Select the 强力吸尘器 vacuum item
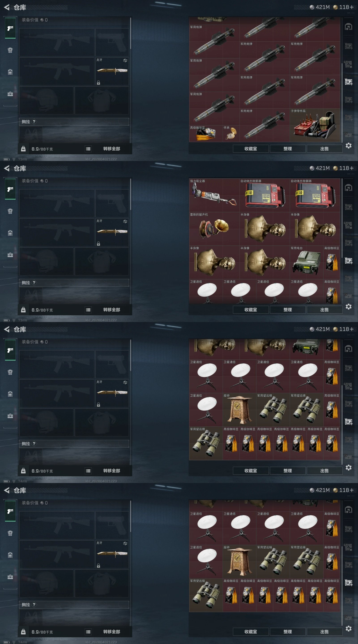The image size is (358, 644). pyautogui.click(x=214, y=195)
